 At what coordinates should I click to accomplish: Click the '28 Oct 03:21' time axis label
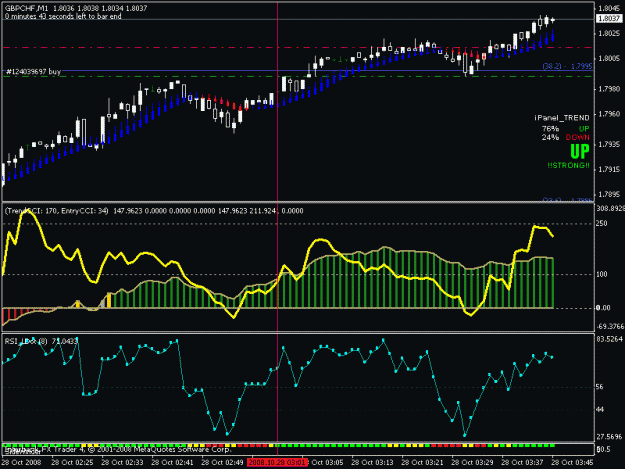(422, 463)
